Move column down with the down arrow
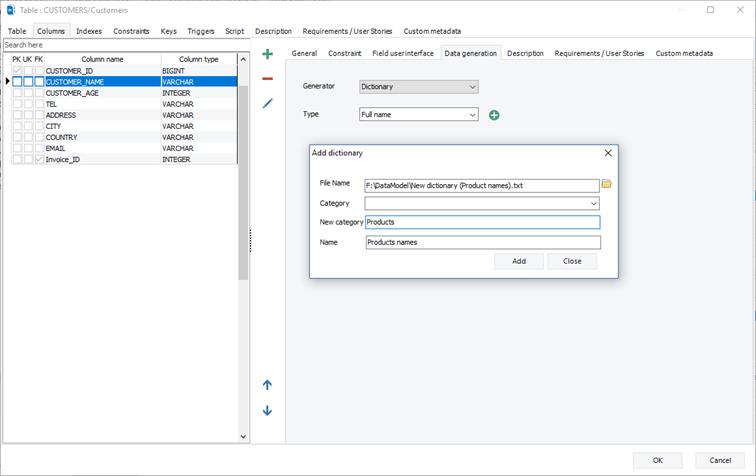The height and width of the screenshot is (476, 756). (267, 410)
